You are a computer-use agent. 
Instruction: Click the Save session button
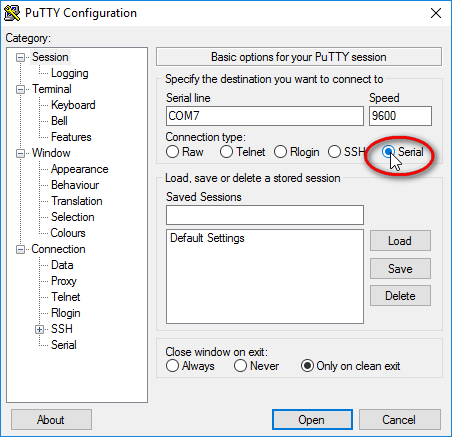tap(400, 268)
